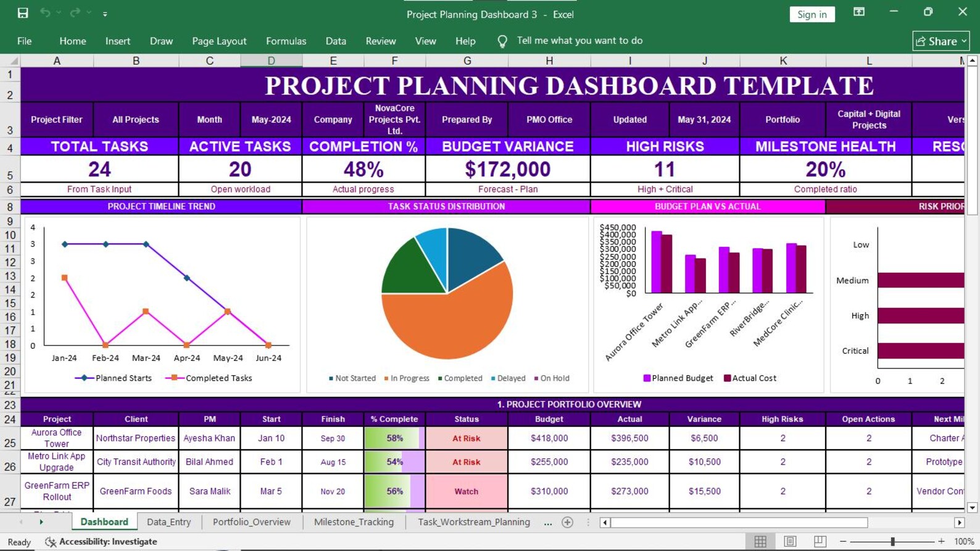This screenshot has width=980, height=551.
Task: Click Tell me what you want to do box
Action: point(579,41)
